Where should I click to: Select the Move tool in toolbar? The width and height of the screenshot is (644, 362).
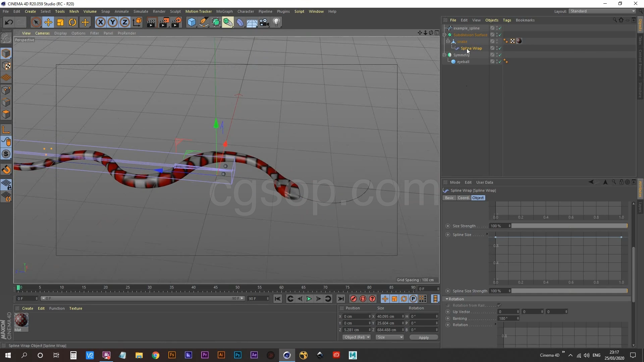48,22
